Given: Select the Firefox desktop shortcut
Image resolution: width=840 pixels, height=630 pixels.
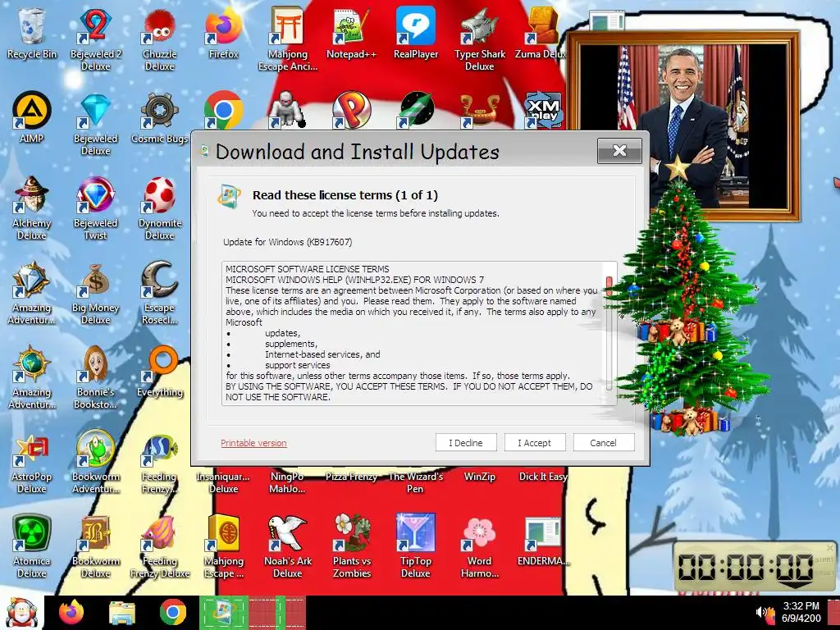Looking at the screenshot, I should pyautogui.click(x=223, y=34).
